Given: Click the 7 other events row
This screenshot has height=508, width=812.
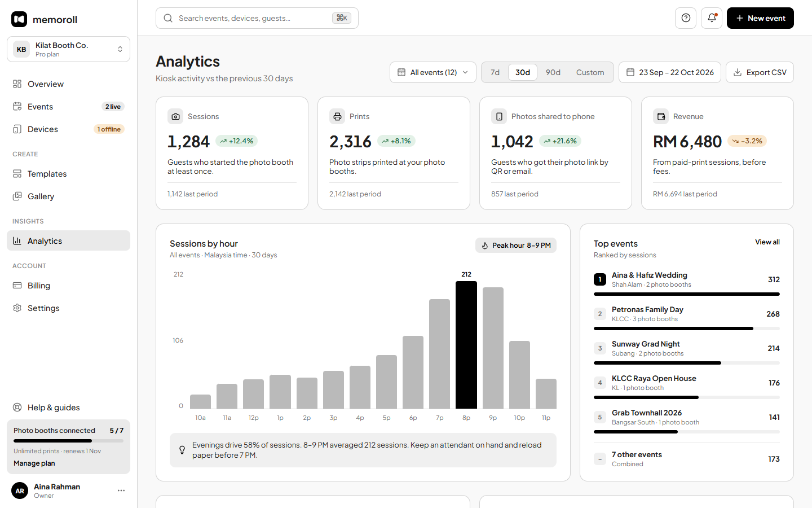Looking at the screenshot, I should pos(687,459).
